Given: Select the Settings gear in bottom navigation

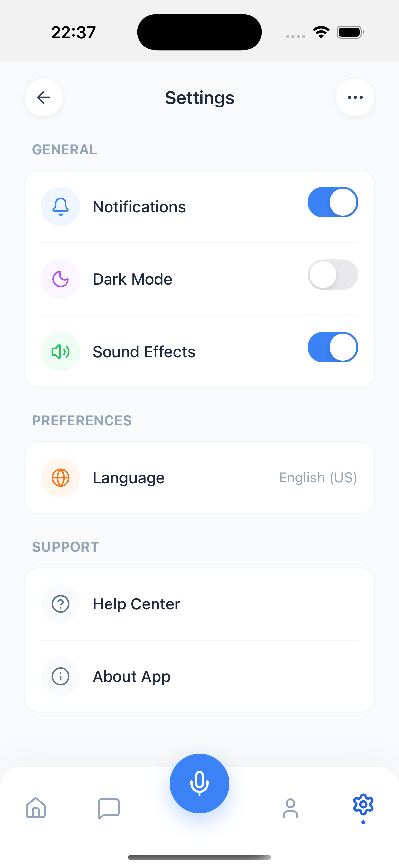Looking at the screenshot, I should (363, 805).
